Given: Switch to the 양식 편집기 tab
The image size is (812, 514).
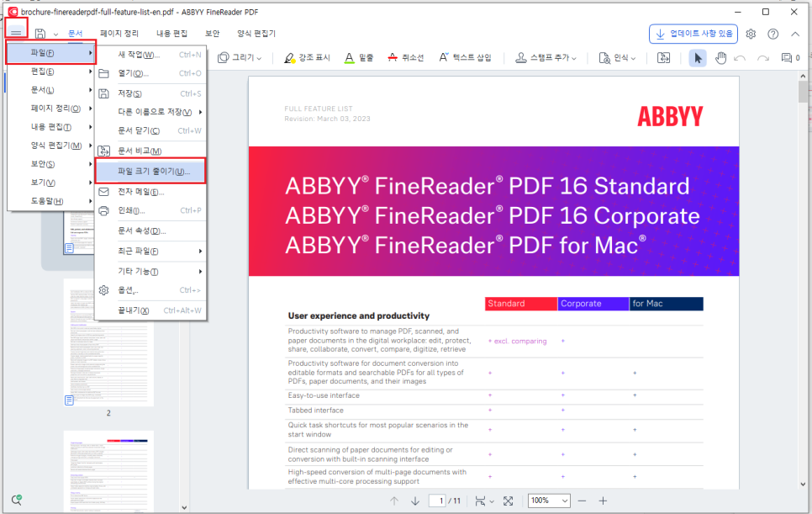Looking at the screenshot, I should (256, 33).
